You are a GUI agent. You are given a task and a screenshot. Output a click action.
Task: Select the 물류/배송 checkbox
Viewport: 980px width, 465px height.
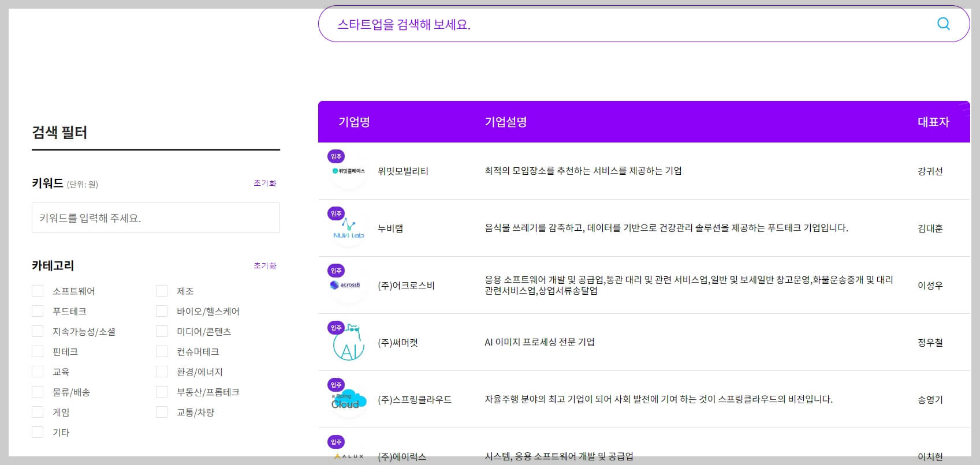click(38, 392)
